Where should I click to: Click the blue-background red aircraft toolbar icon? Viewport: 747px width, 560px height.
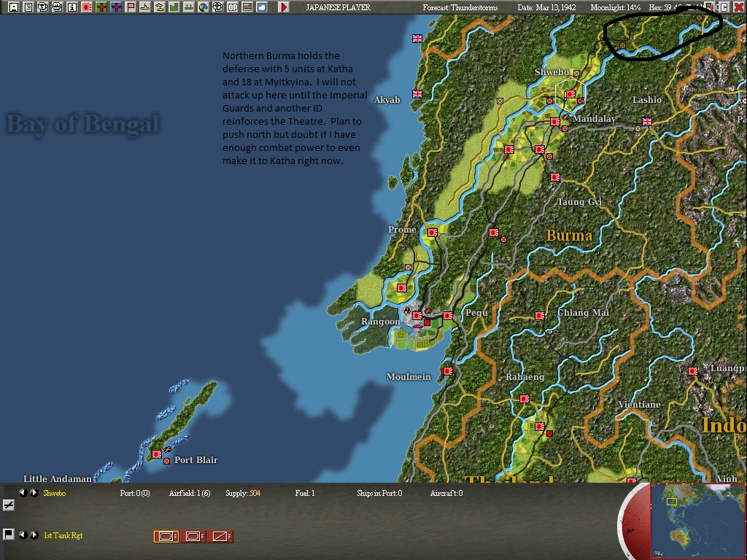[x=116, y=7]
